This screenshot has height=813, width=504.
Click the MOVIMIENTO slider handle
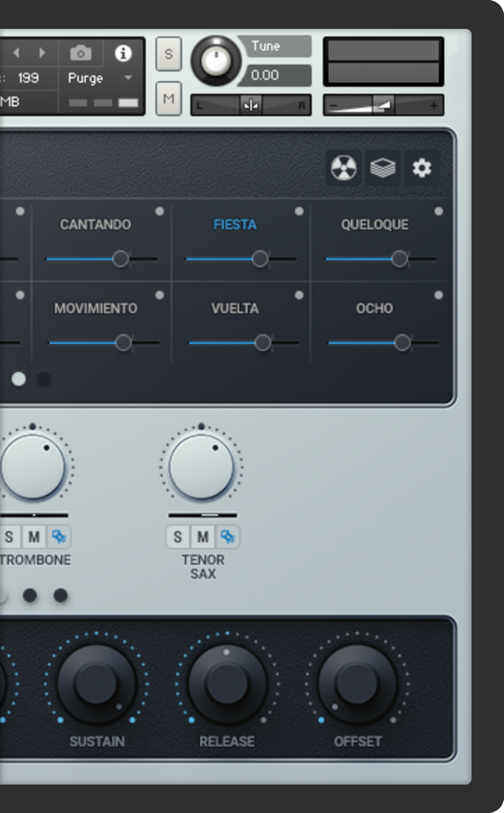pyautogui.click(x=123, y=343)
